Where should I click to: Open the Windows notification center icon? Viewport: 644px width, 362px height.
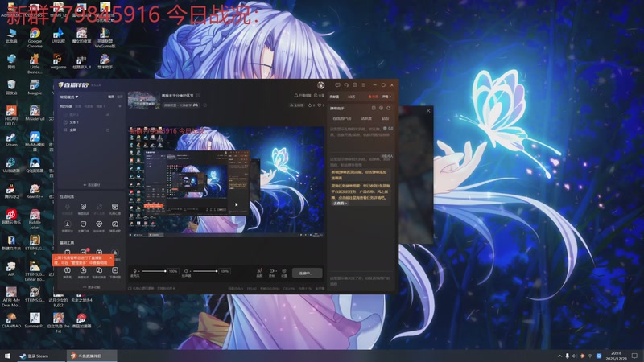click(635, 356)
